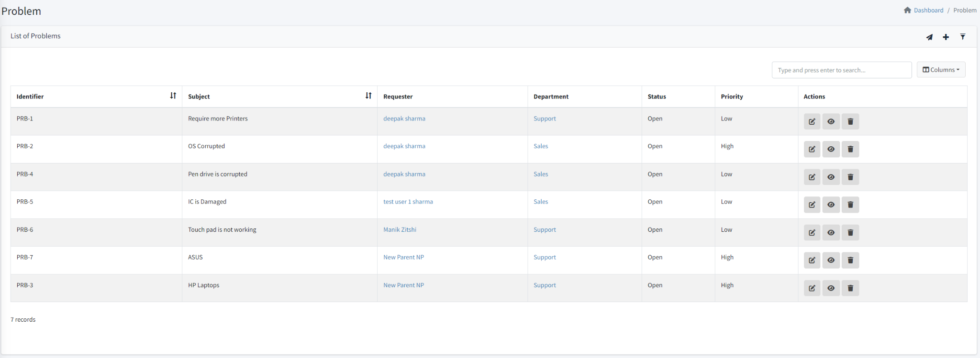
Task: Delete the OS Corrupted problem
Action: tap(850, 149)
